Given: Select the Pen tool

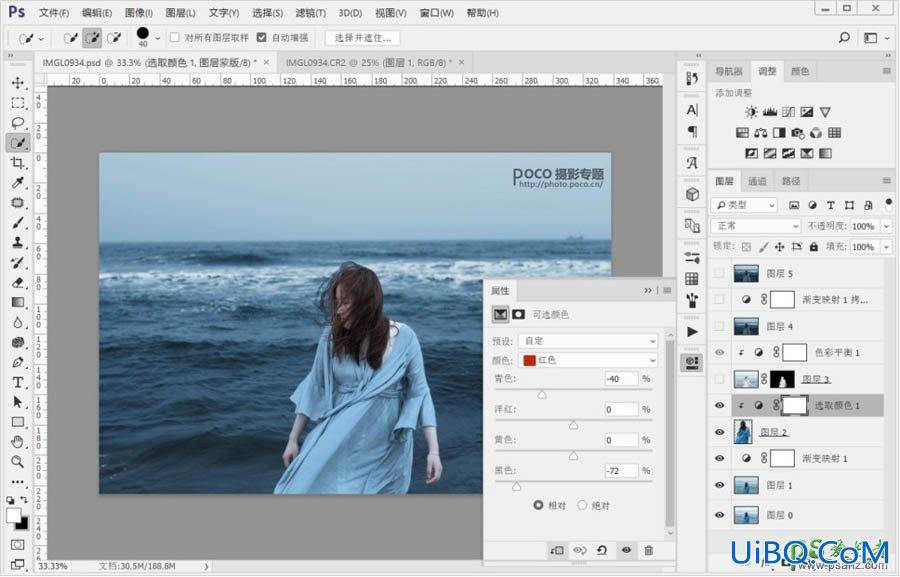Looking at the screenshot, I should click(x=18, y=362).
